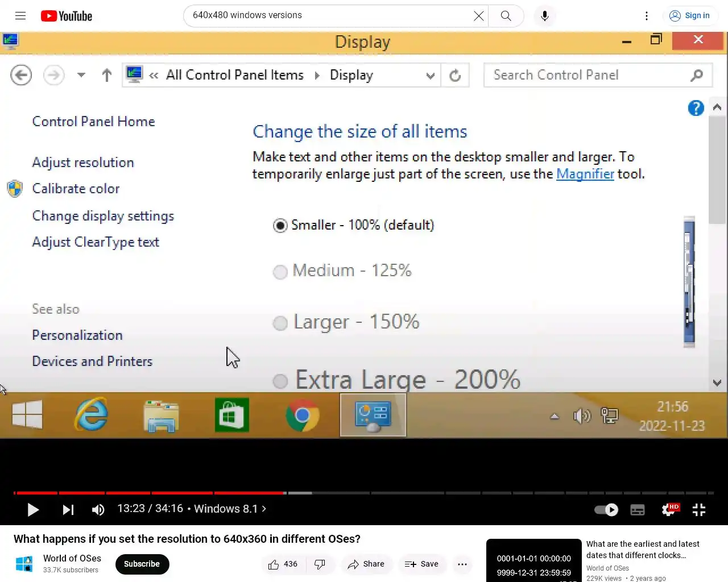Open Adjust resolution link
The image size is (728, 582).
(x=83, y=163)
